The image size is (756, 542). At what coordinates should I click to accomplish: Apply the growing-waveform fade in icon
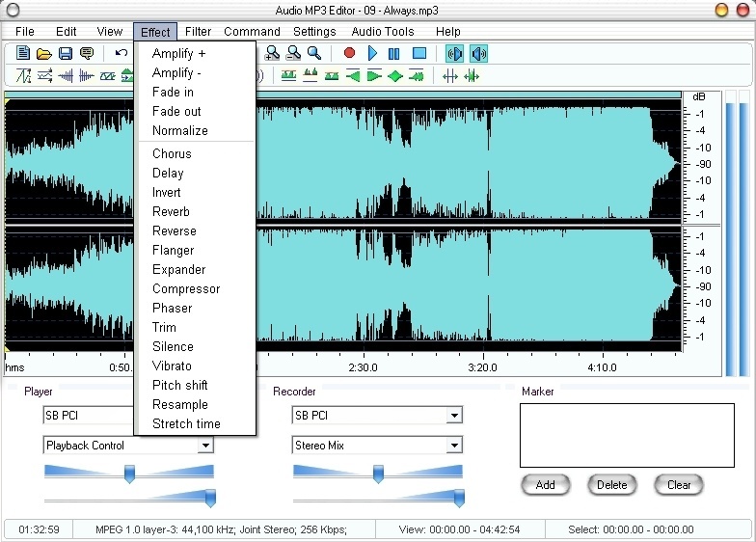tap(66, 75)
